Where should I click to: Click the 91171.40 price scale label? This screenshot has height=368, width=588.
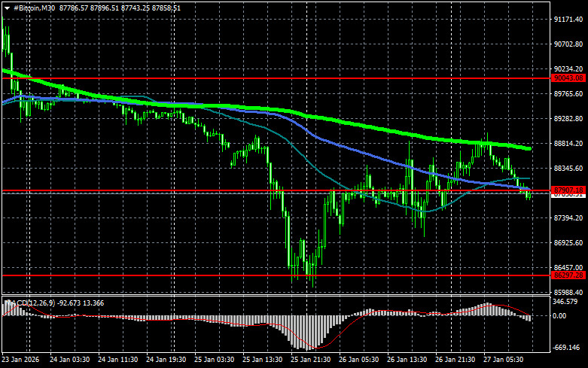(568, 19)
